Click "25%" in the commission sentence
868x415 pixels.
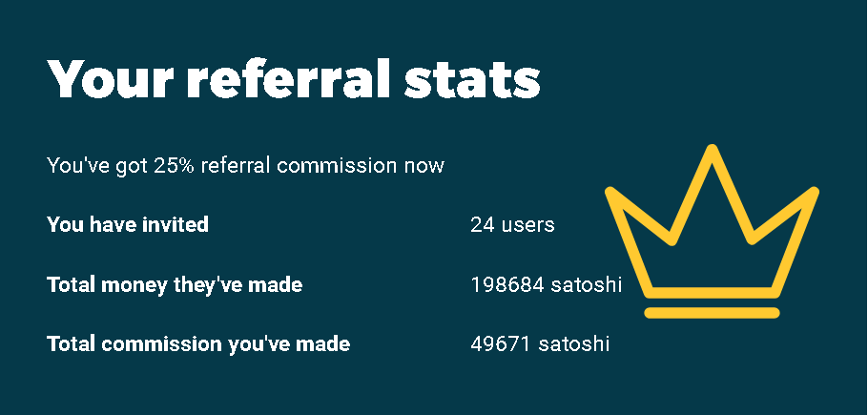click(x=174, y=165)
